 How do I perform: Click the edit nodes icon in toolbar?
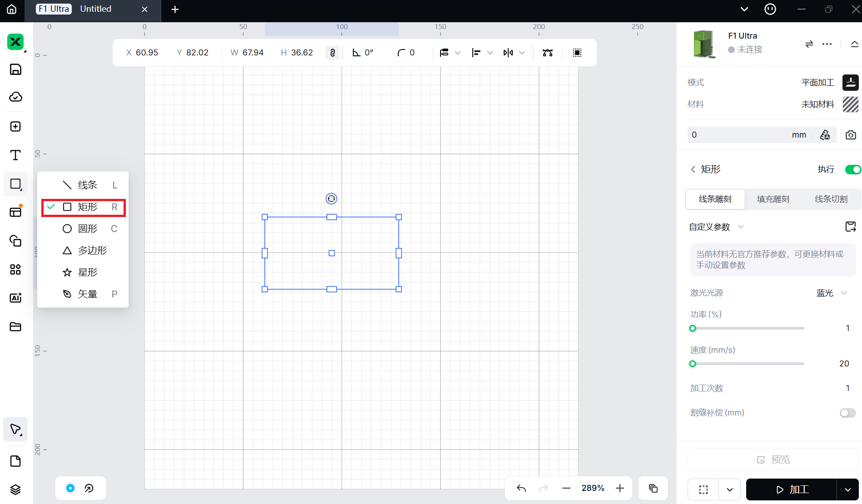548,53
